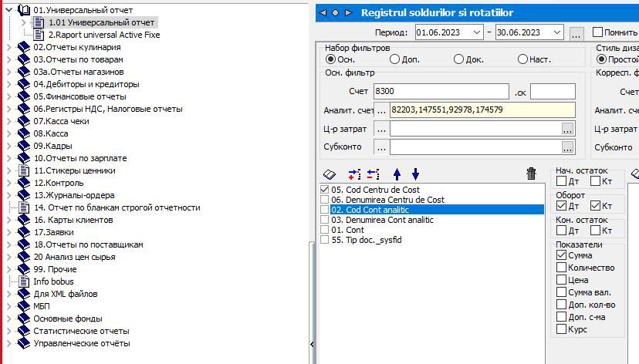Image resolution: width=639 pixels, height=364 pixels.
Task: Click the open book icon above fields list
Action: [330, 174]
